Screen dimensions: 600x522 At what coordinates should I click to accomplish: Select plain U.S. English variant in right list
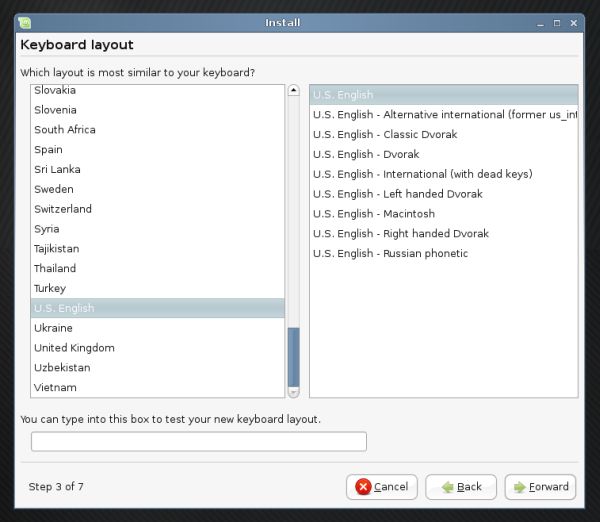443,95
